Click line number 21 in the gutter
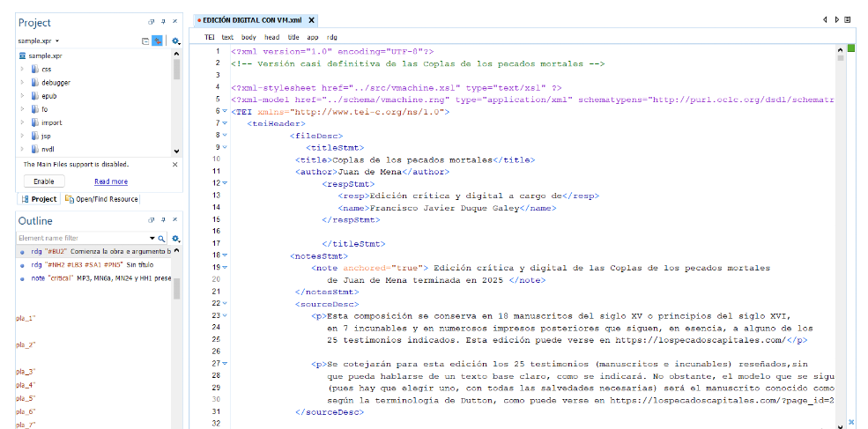This screenshot has width=868, height=429. point(216,292)
